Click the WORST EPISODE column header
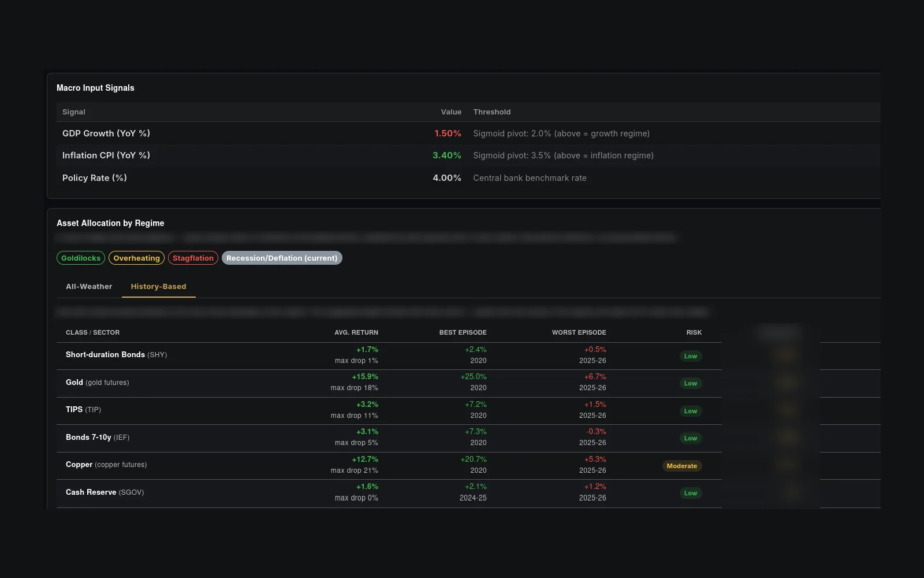The width and height of the screenshot is (924, 578). (579, 332)
